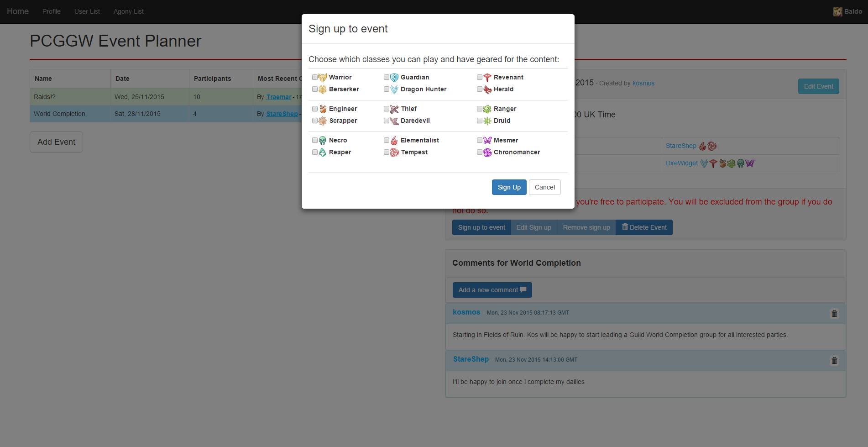Click Baldo user avatar in navbar
Screen dimensions: 868x447
point(837,12)
